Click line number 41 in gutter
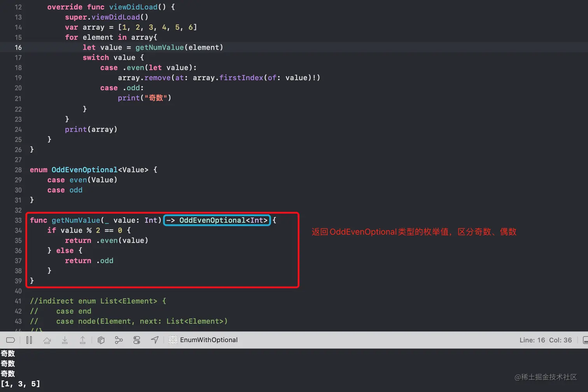Screen dimensions: 588x392 tap(18, 301)
